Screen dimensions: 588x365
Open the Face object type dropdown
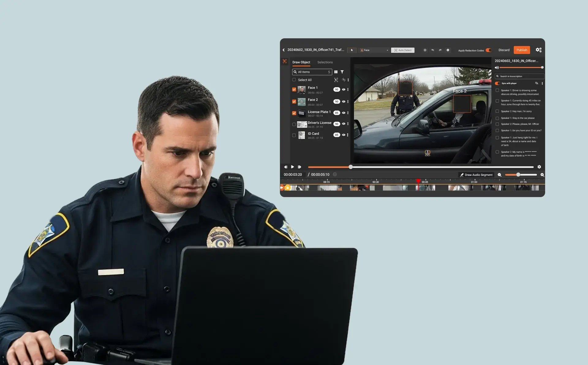point(374,50)
